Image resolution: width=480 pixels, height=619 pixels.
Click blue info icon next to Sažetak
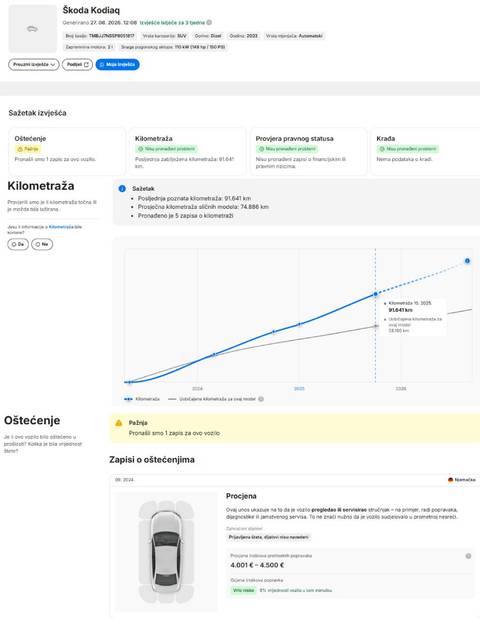pos(122,189)
